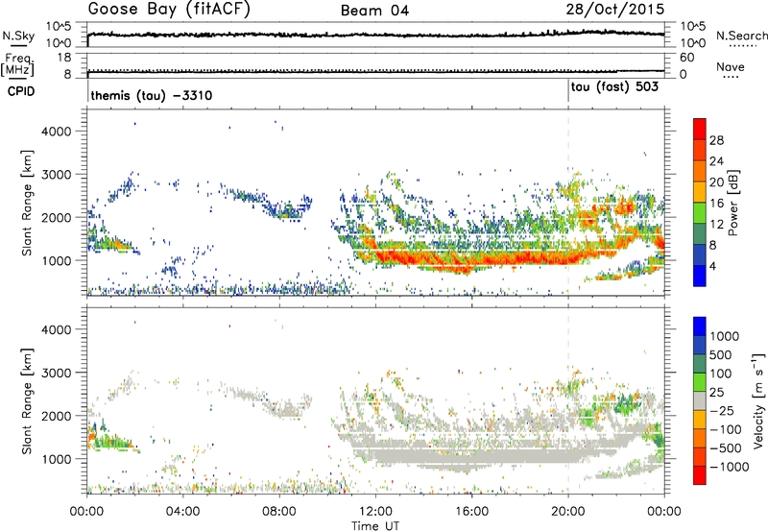Viewport: 768px width, 532px height.
Task: Click the "-1000" Velocity scale label
Action: [x=730, y=467]
